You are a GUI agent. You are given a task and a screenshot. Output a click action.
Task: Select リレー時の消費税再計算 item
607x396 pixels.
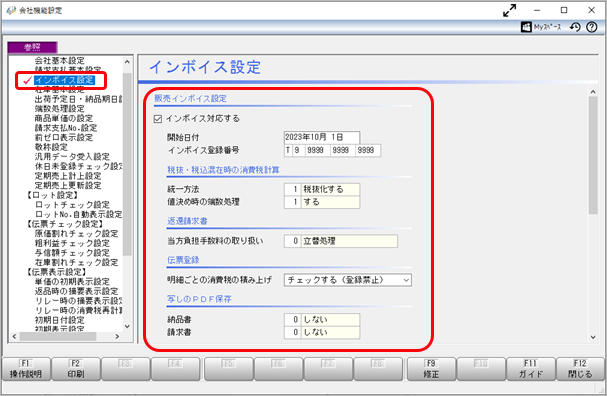(x=79, y=310)
